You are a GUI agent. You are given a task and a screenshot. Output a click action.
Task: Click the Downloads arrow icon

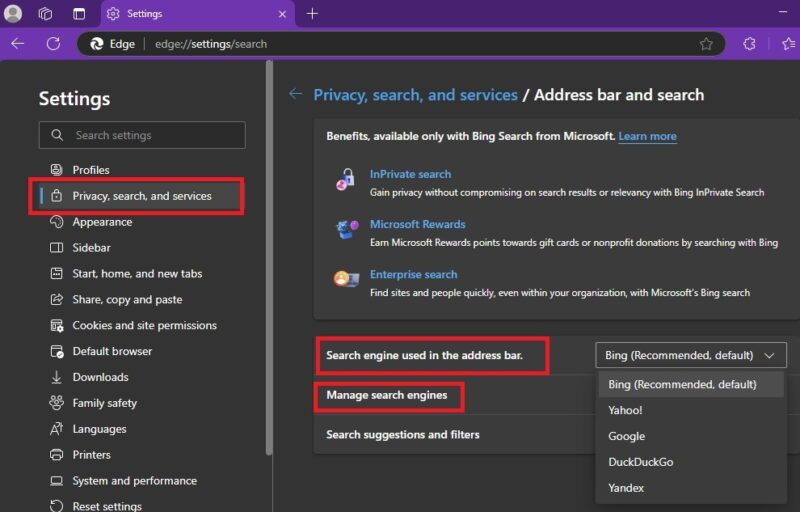[56, 377]
